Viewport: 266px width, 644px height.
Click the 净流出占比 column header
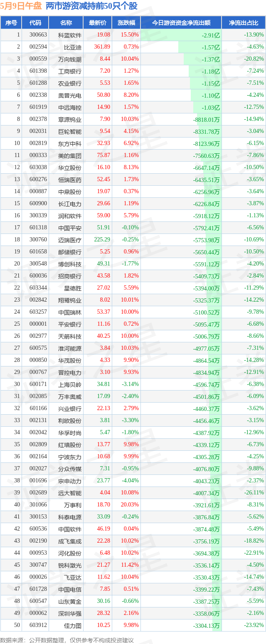[244, 23]
